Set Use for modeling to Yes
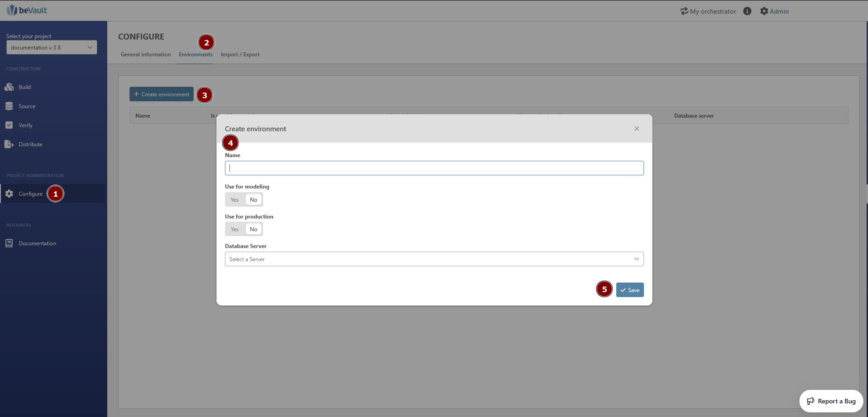The height and width of the screenshot is (417, 868). tap(234, 200)
